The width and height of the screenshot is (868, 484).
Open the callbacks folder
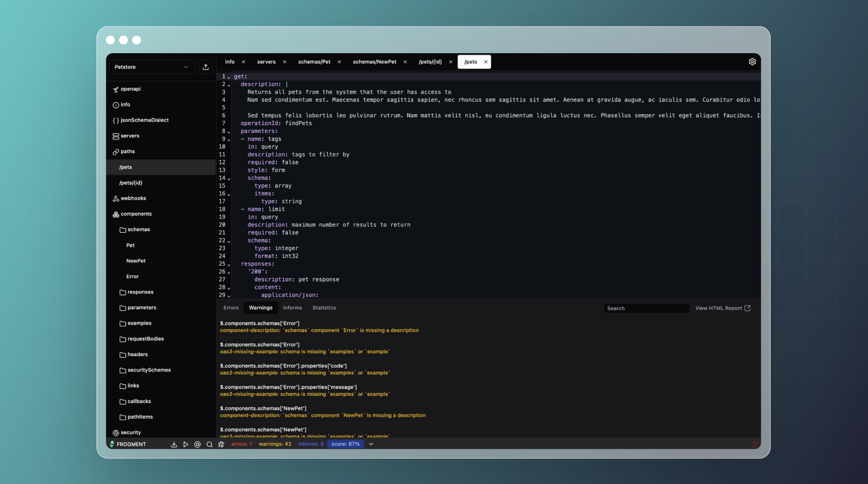point(161,401)
